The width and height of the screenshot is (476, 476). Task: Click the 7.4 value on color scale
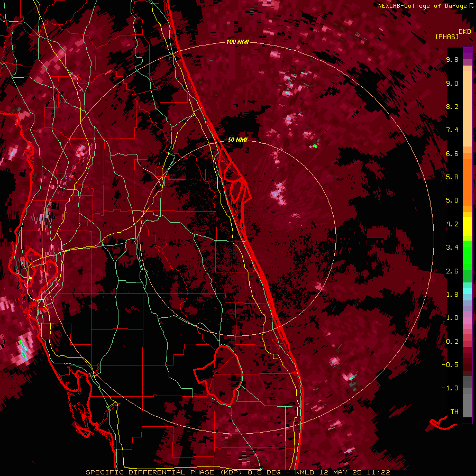(x=452, y=130)
